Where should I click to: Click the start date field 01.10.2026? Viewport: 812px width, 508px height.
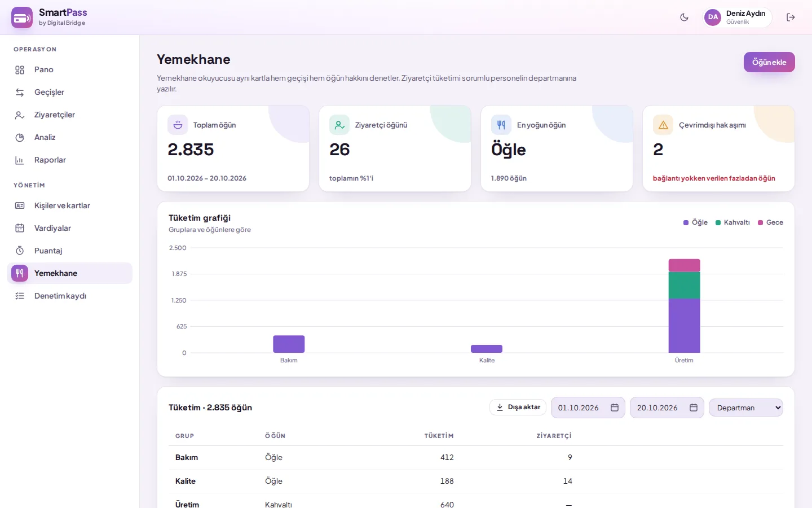(x=588, y=408)
